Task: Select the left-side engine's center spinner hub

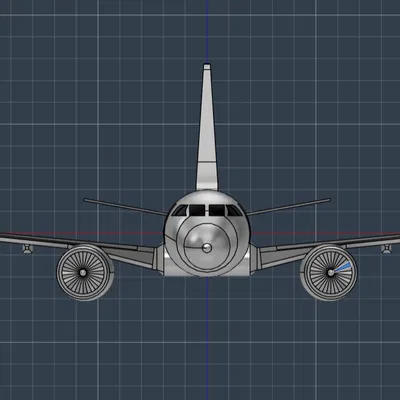Action: click(x=83, y=273)
